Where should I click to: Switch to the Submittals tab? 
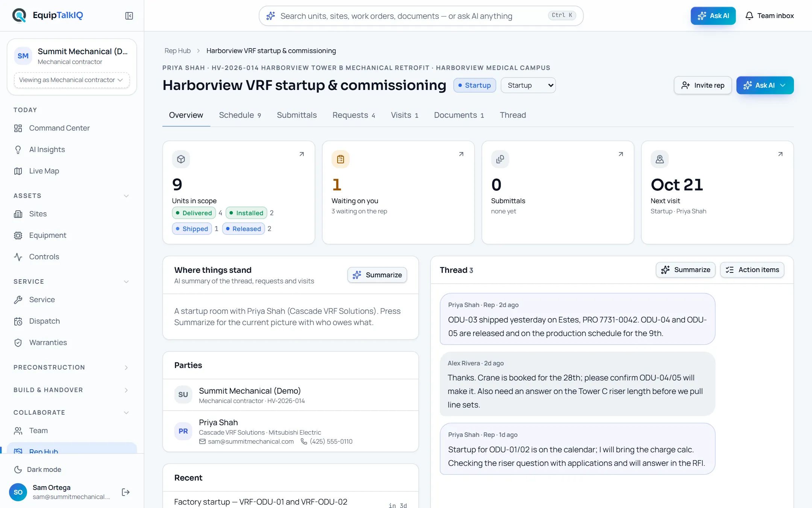pos(297,115)
